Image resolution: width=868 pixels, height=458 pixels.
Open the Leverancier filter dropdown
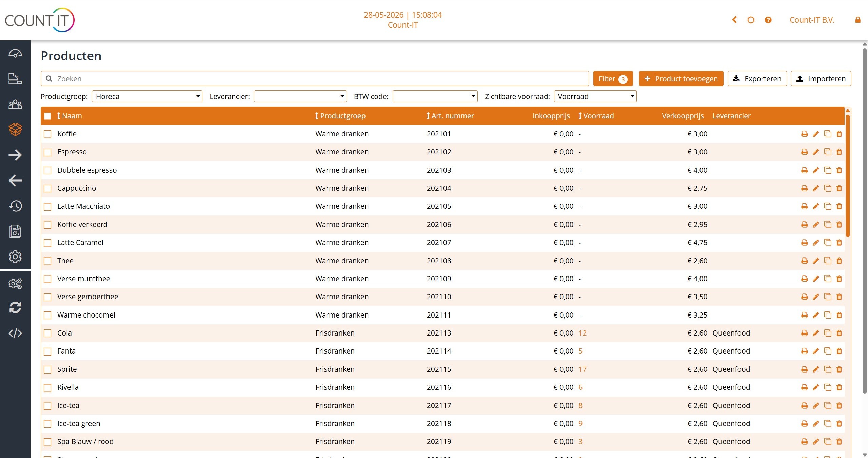(x=300, y=96)
